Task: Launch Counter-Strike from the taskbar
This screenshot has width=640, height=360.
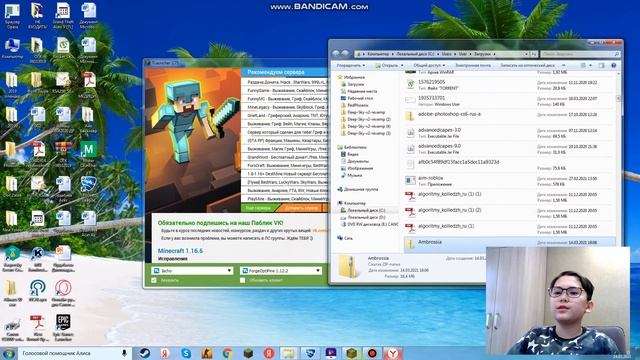Action: (x=207, y=353)
